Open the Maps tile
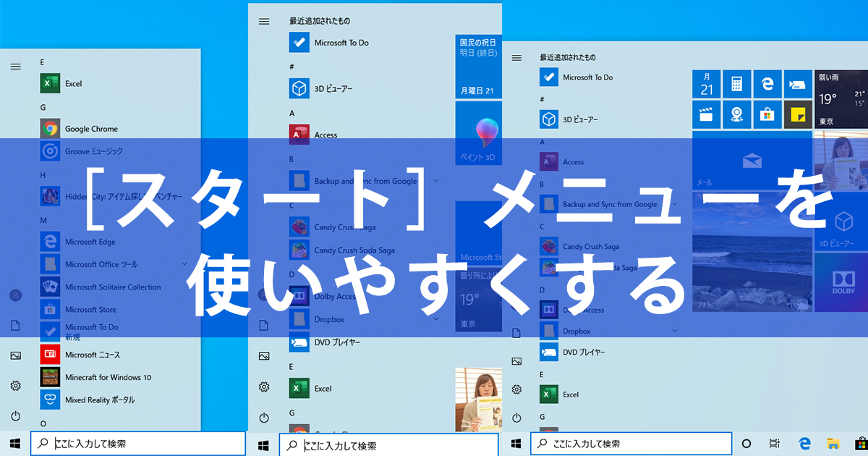Screen dimensions: 868x456 click(736, 114)
